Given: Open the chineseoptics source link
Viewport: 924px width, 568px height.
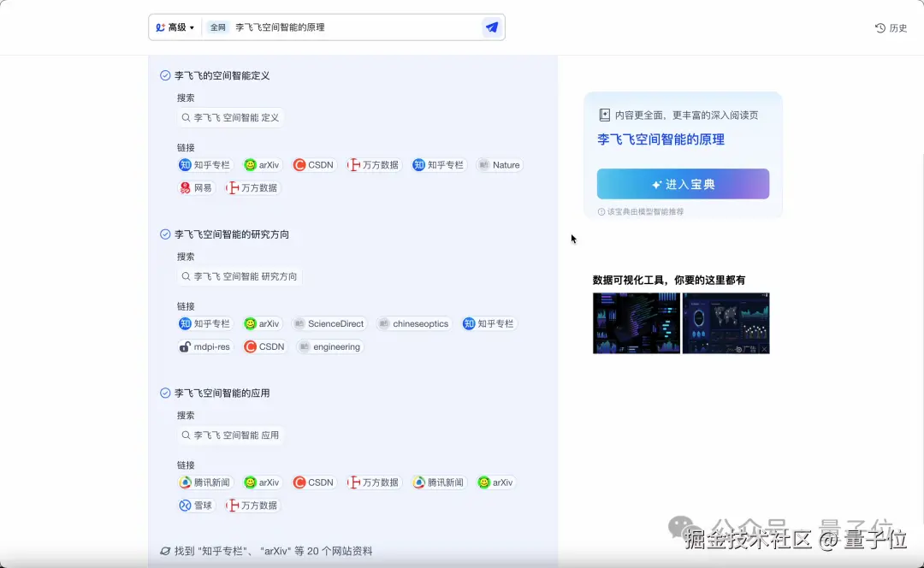Looking at the screenshot, I should point(414,323).
